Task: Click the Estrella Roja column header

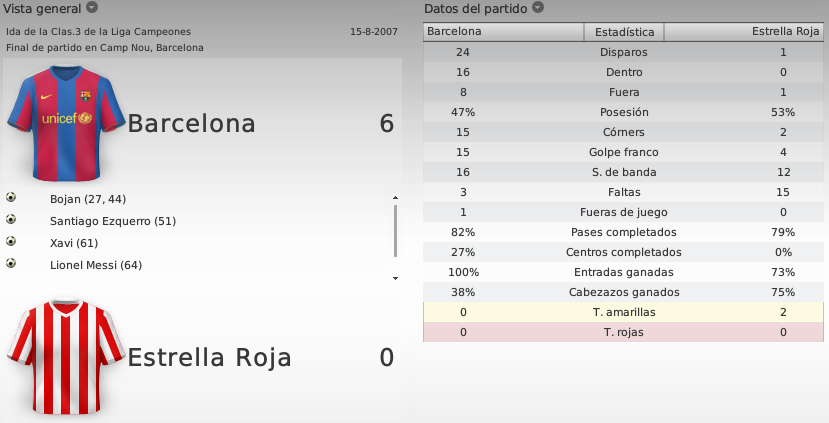Action: (x=744, y=32)
